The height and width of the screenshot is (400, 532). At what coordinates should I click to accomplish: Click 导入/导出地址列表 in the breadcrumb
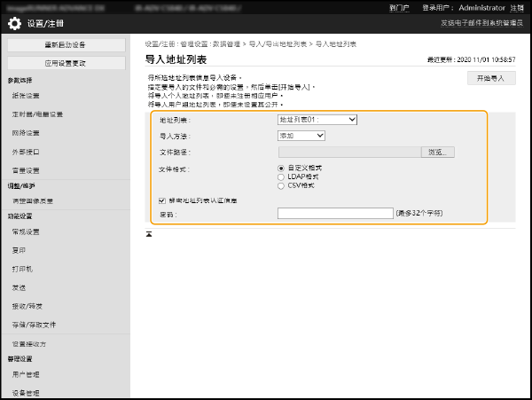pyautogui.click(x=283, y=43)
